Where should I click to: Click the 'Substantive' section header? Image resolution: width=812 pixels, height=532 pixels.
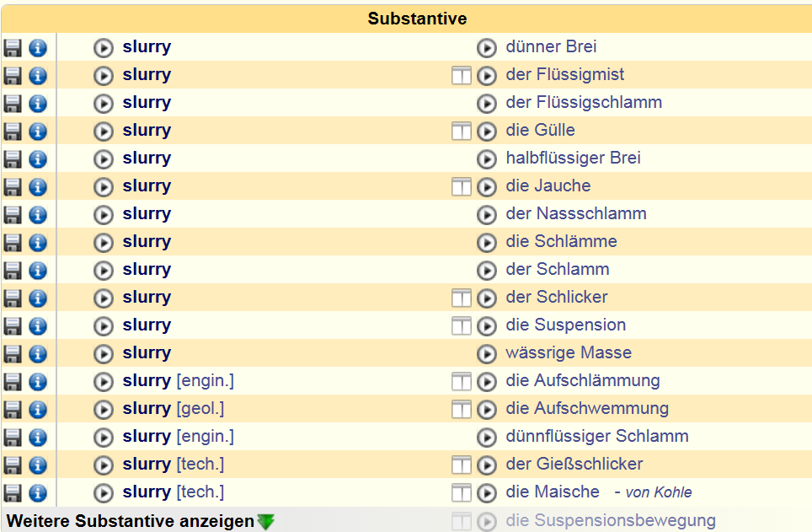pos(417,19)
